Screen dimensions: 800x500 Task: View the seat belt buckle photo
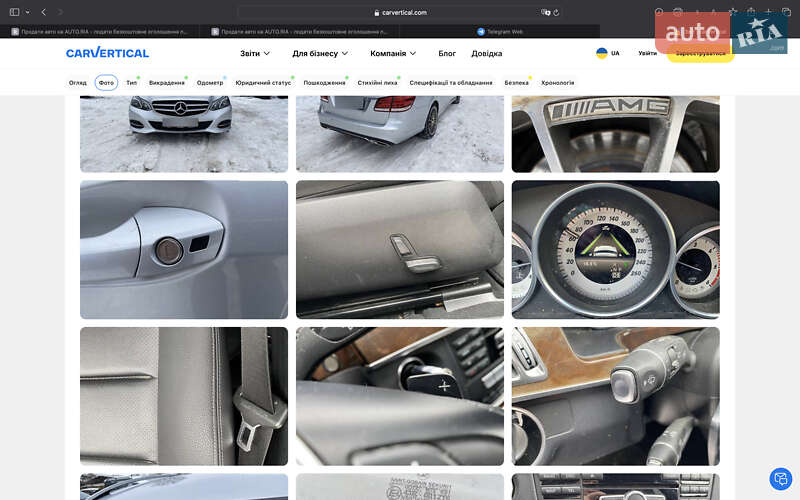(x=184, y=396)
